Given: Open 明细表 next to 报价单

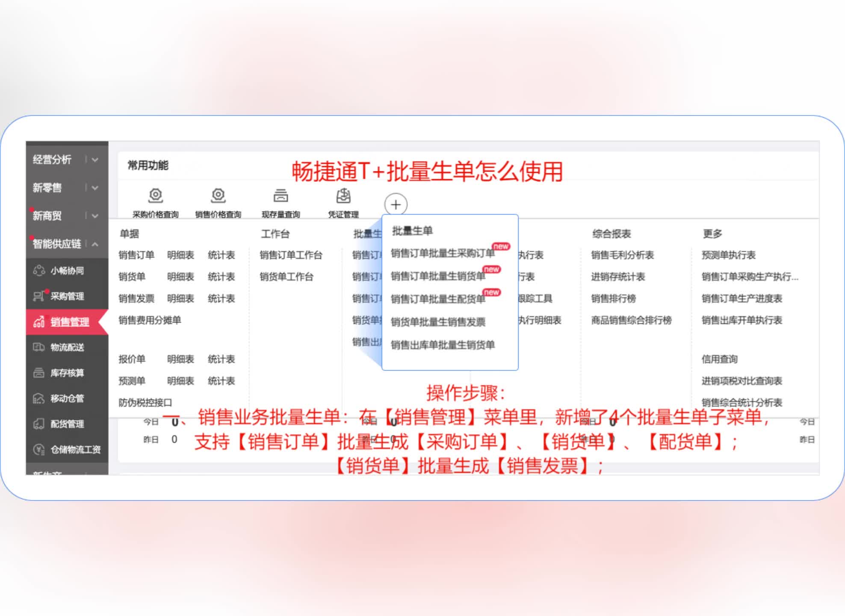Looking at the screenshot, I should click(180, 359).
